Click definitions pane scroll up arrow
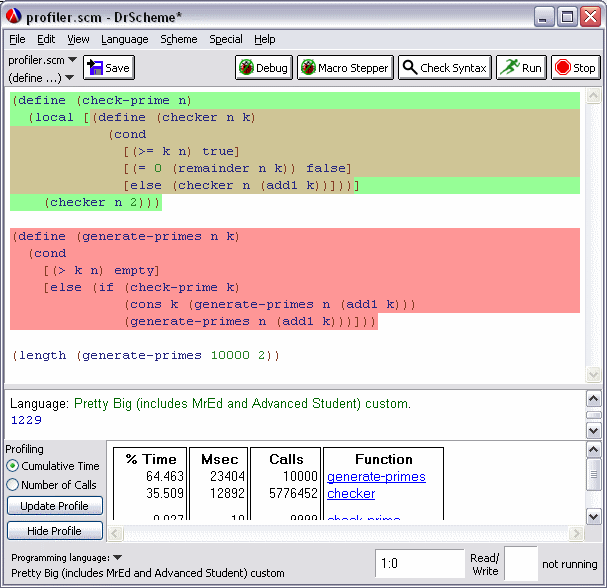Screen dimensions: 607x588 click(593, 95)
